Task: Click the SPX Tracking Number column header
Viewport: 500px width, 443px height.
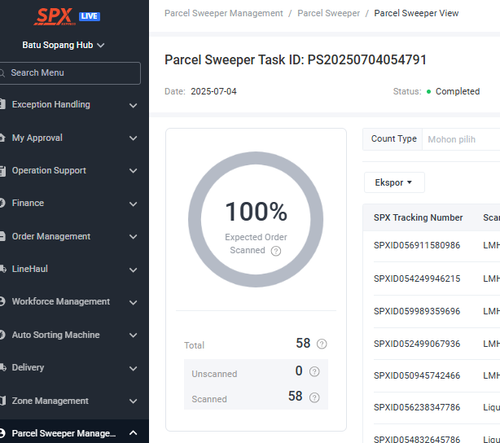Action: [x=418, y=218]
